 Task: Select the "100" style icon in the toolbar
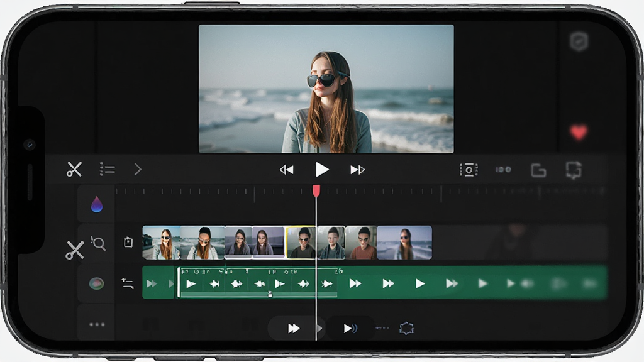503,170
